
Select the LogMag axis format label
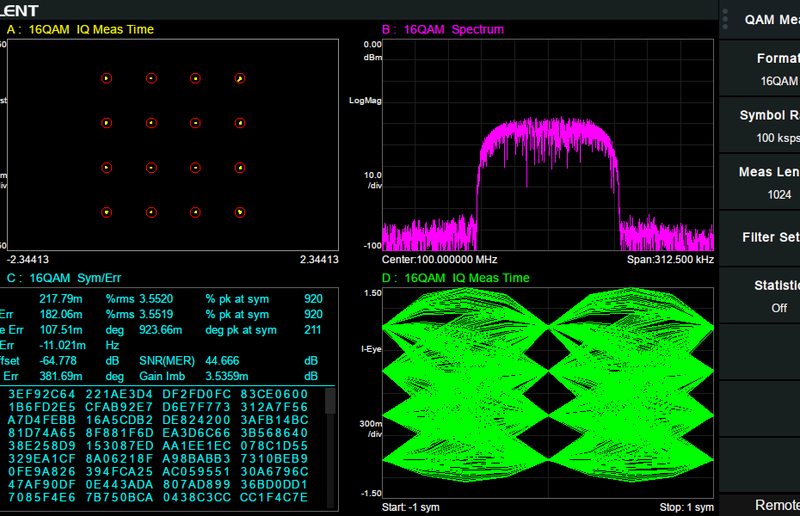pyautogui.click(x=365, y=101)
